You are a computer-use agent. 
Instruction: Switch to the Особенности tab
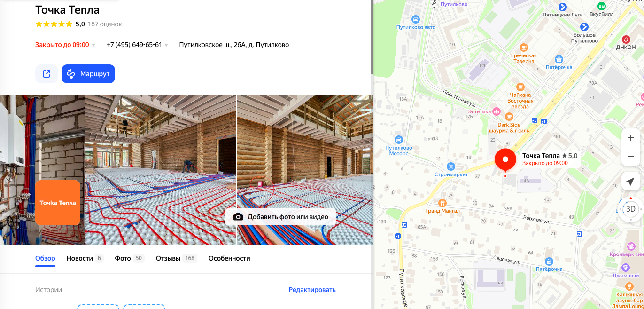click(x=229, y=258)
